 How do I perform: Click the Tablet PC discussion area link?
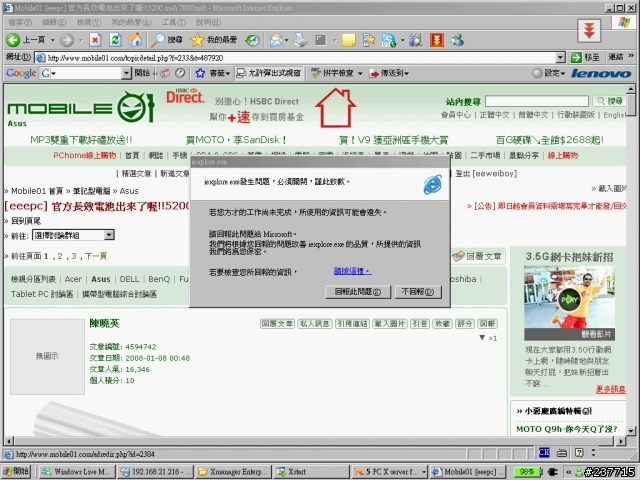[42, 294]
